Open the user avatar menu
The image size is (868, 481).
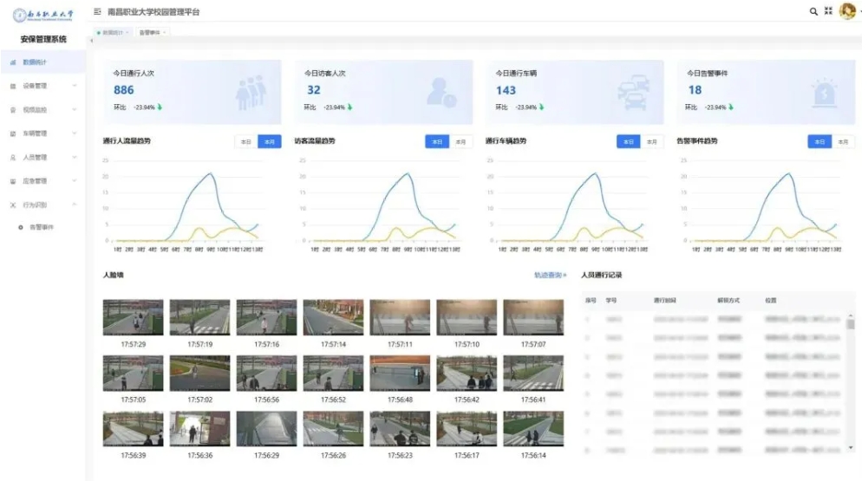coord(847,11)
